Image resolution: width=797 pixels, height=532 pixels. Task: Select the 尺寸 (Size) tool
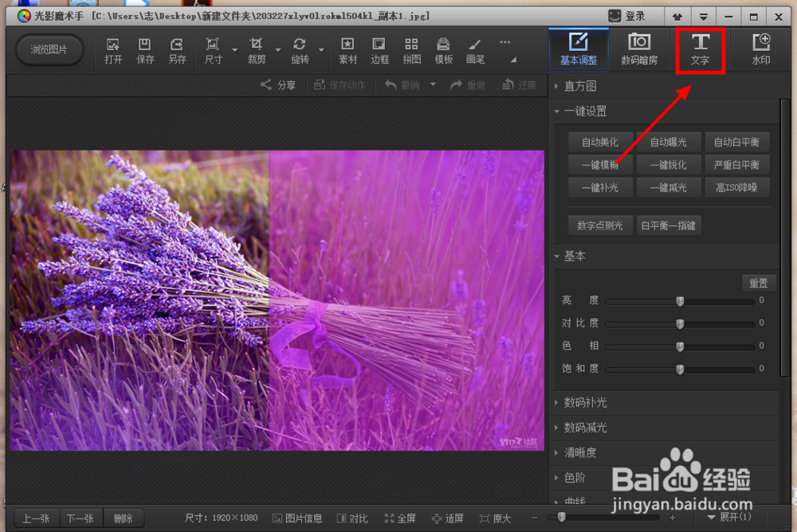(x=213, y=50)
